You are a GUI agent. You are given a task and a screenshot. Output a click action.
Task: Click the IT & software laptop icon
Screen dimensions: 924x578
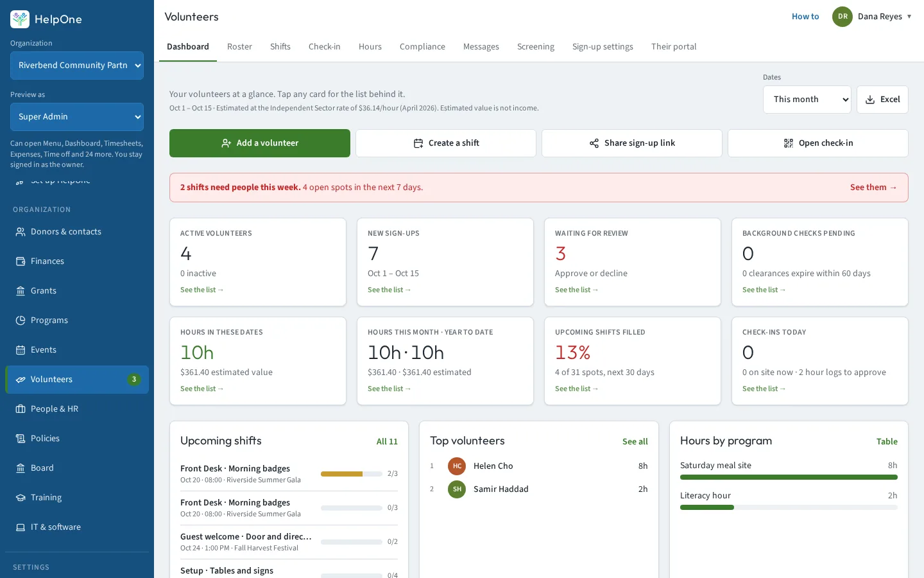[x=21, y=527]
